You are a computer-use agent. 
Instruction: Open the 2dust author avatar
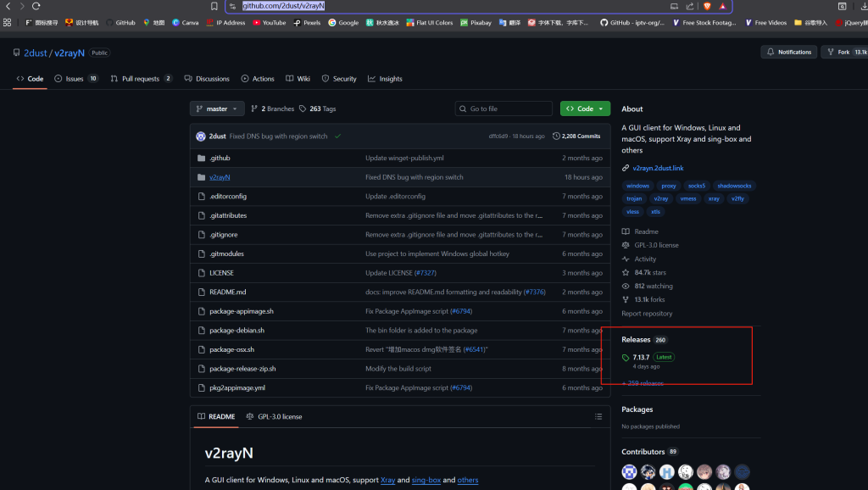(201, 136)
